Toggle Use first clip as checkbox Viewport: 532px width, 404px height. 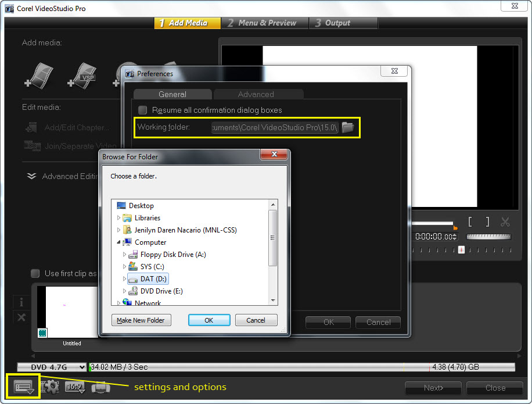35,273
